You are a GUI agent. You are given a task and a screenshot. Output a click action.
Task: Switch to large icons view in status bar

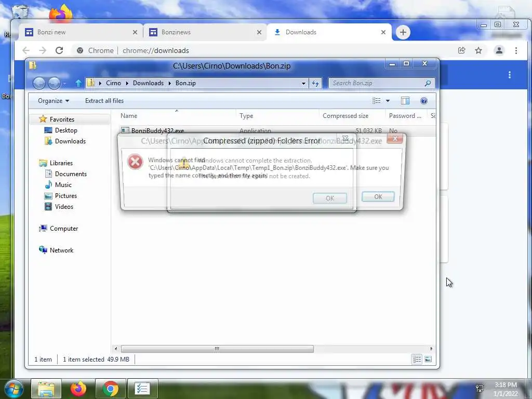(x=428, y=359)
